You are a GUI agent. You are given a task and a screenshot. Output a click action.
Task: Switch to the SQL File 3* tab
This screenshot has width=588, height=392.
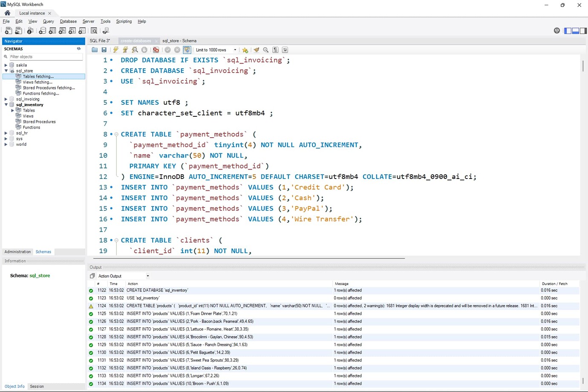point(100,41)
